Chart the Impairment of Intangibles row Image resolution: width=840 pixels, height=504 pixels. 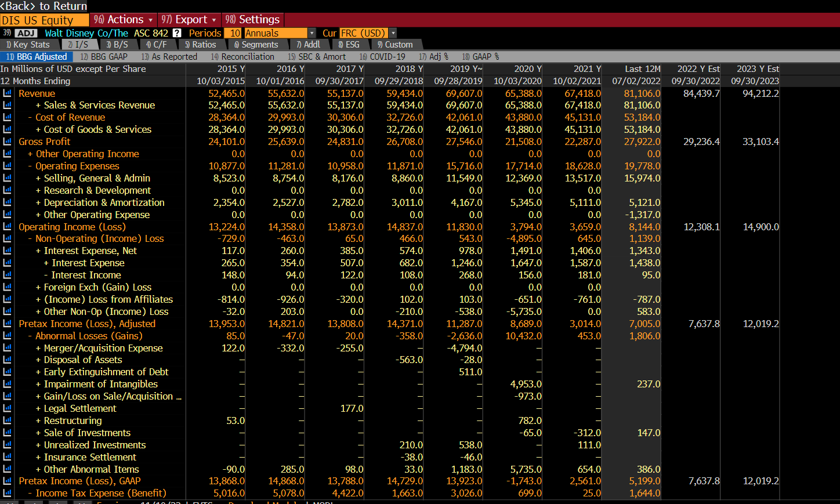pyautogui.click(x=7, y=384)
